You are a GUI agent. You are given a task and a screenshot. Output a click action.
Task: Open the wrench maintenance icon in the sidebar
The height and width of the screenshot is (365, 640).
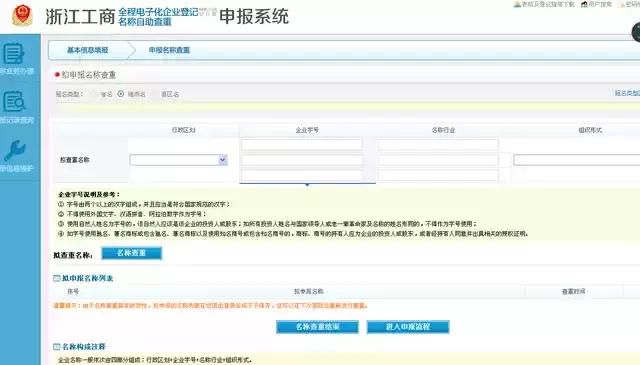(x=15, y=150)
